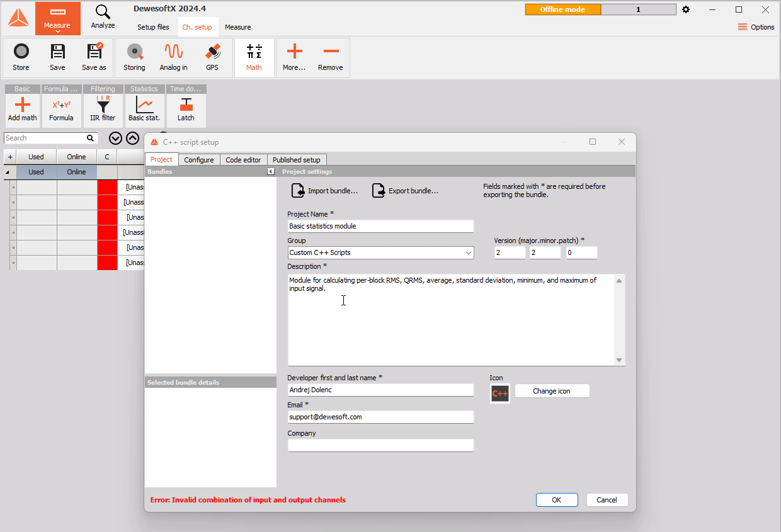The width and height of the screenshot is (781, 532).
Task: Maximize the C++ script setup dialog
Action: tap(593, 142)
